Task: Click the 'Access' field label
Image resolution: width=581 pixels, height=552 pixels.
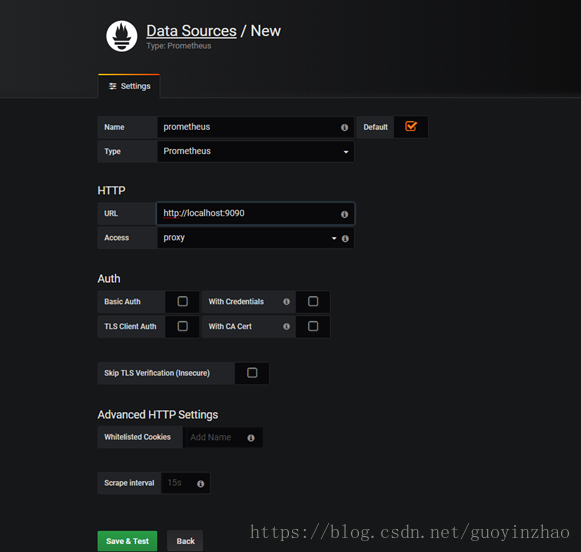Action: point(117,238)
